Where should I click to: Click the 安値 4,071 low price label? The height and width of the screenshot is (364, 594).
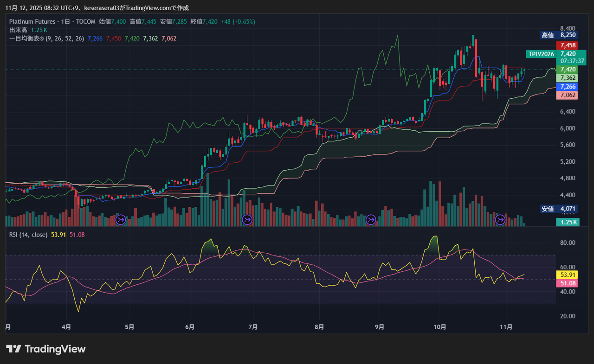(x=559, y=209)
